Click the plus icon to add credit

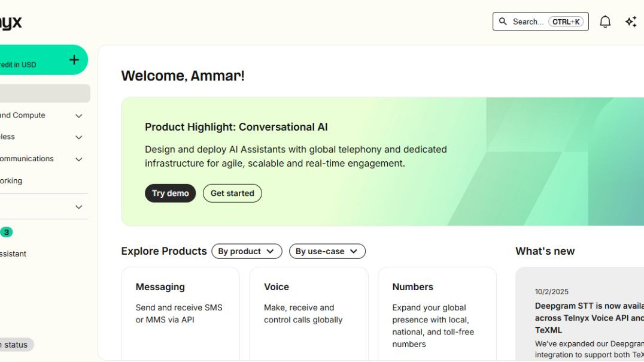point(74,59)
